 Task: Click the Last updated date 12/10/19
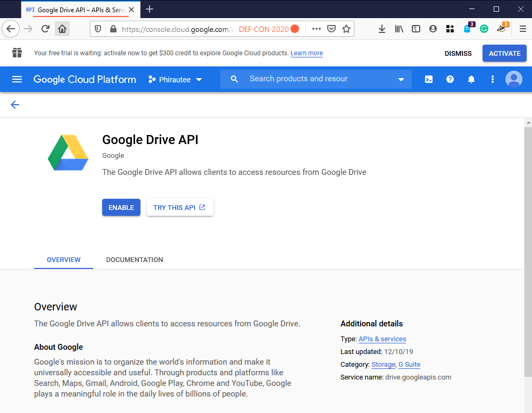[398, 352]
